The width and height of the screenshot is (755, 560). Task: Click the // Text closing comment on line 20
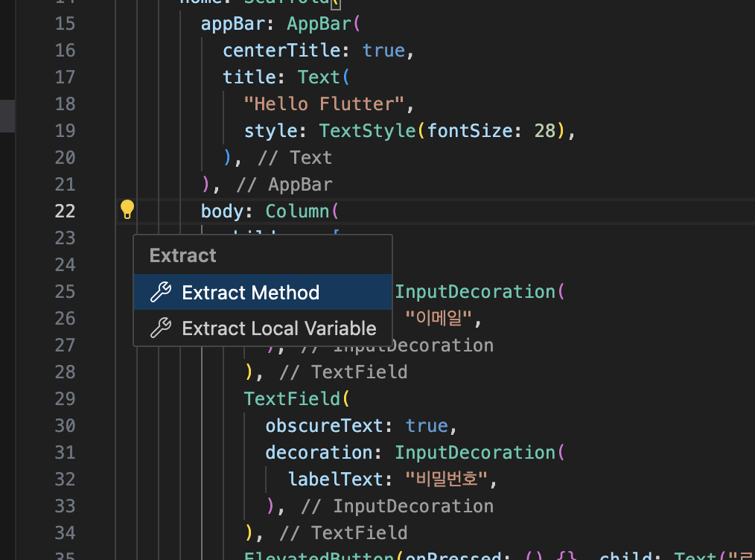click(295, 158)
